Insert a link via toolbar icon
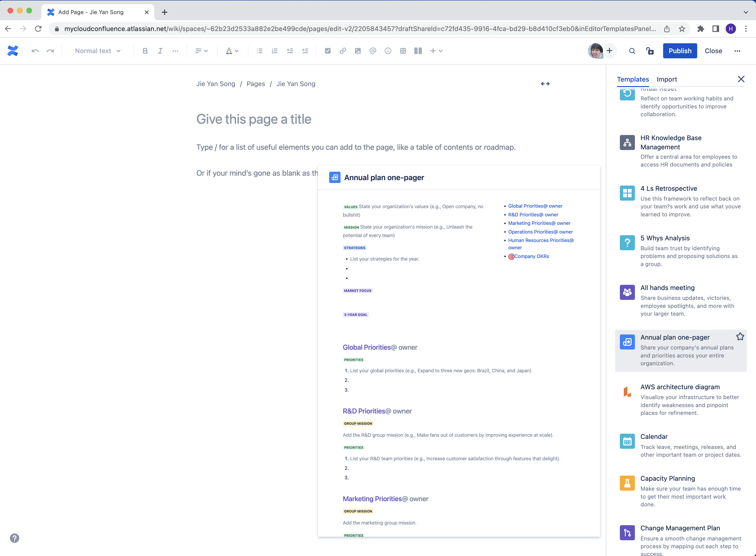The width and height of the screenshot is (756, 556). (343, 51)
